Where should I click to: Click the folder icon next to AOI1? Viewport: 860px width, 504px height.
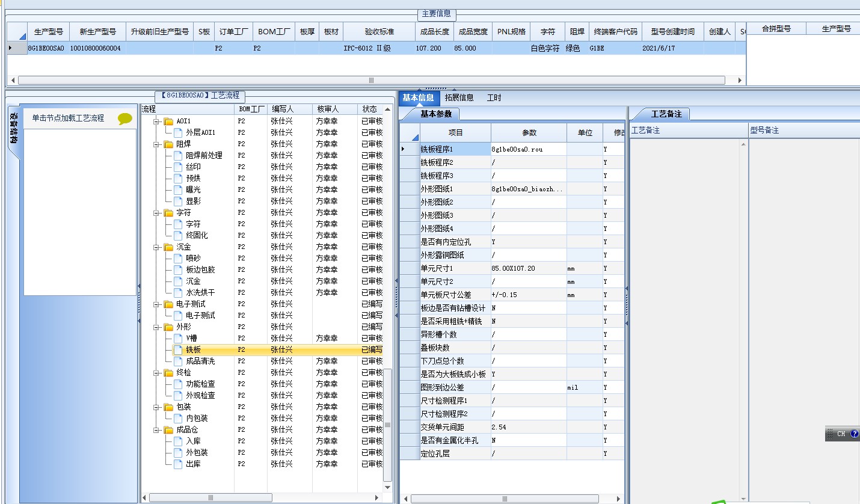pyautogui.click(x=168, y=121)
